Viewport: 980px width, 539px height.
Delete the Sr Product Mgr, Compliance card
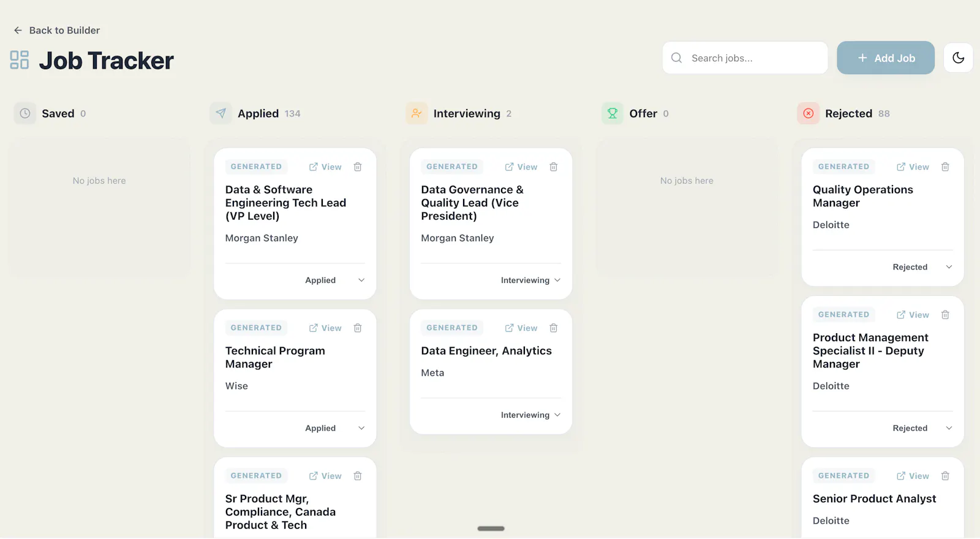pos(358,476)
